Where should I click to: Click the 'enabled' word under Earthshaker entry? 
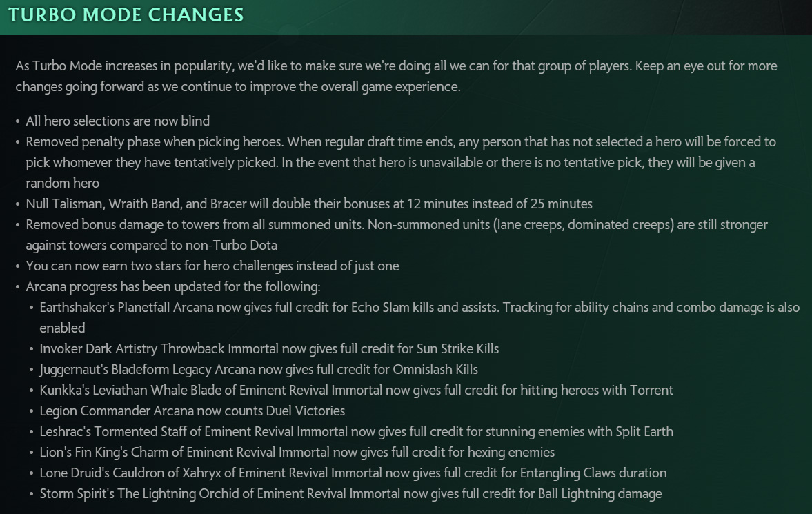coord(62,328)
